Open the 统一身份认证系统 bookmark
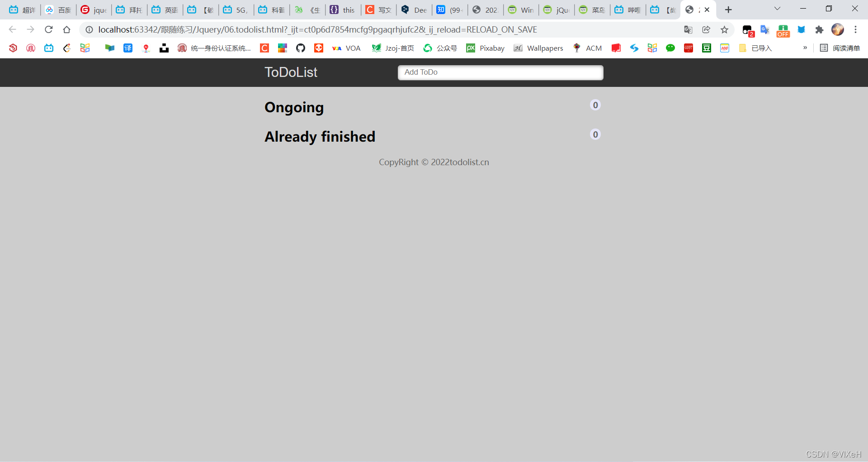The height and width of the screenshot is (462, 868). (214, 48)
